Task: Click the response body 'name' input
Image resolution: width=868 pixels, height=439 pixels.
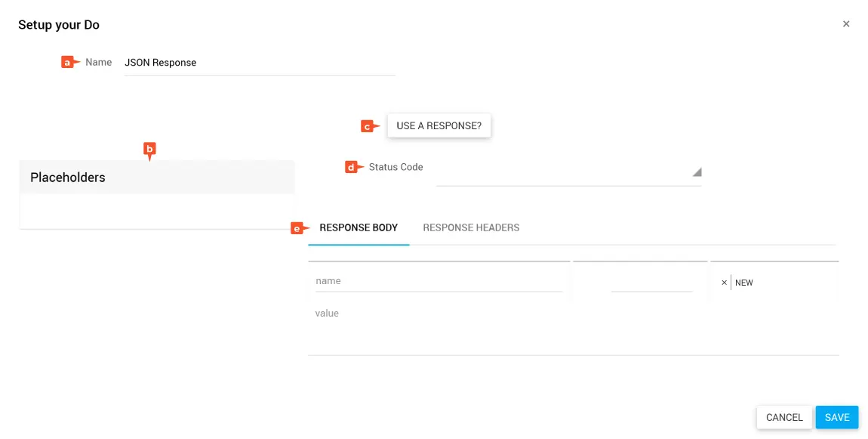Action: (438, 281)
